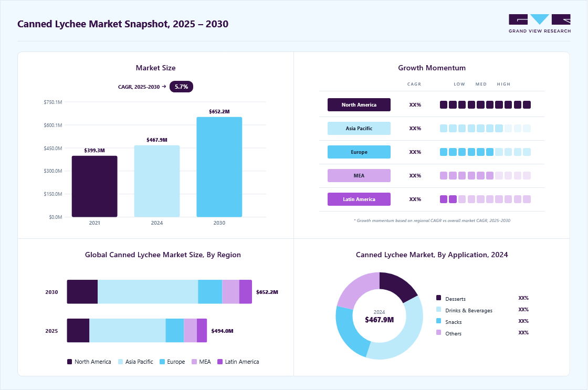The height and width of the screenshot is (390, 588).
Task: Click the North America momentum indicator bar
Action: click(x=485, y=104)
